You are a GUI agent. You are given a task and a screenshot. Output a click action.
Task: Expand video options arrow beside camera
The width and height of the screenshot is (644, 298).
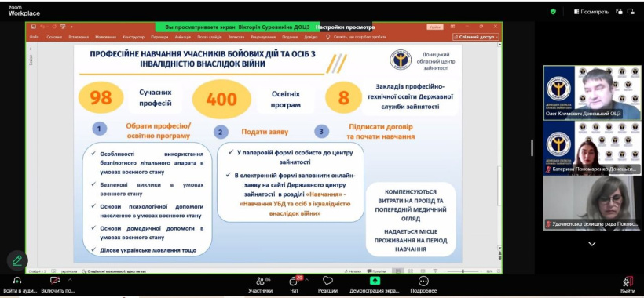pos(69,279)
